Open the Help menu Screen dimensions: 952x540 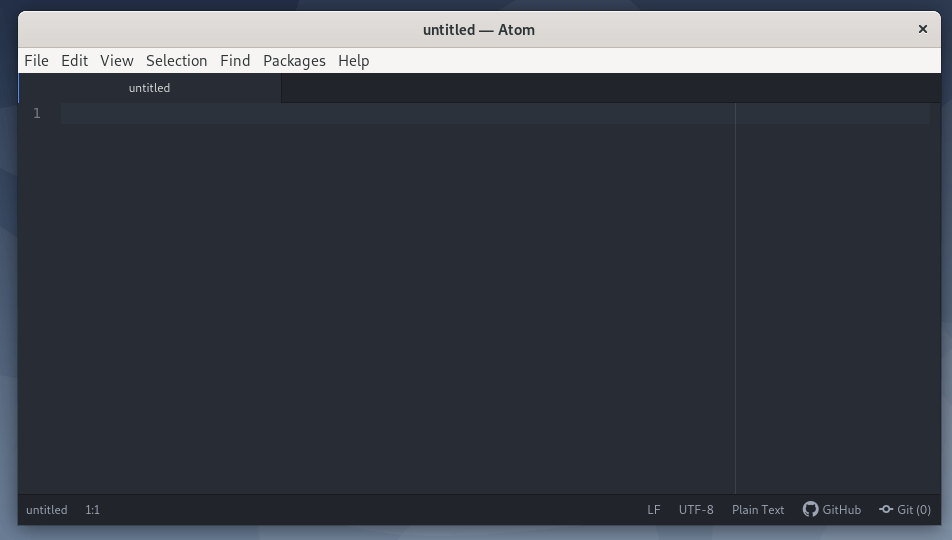(x=354, y=61)
